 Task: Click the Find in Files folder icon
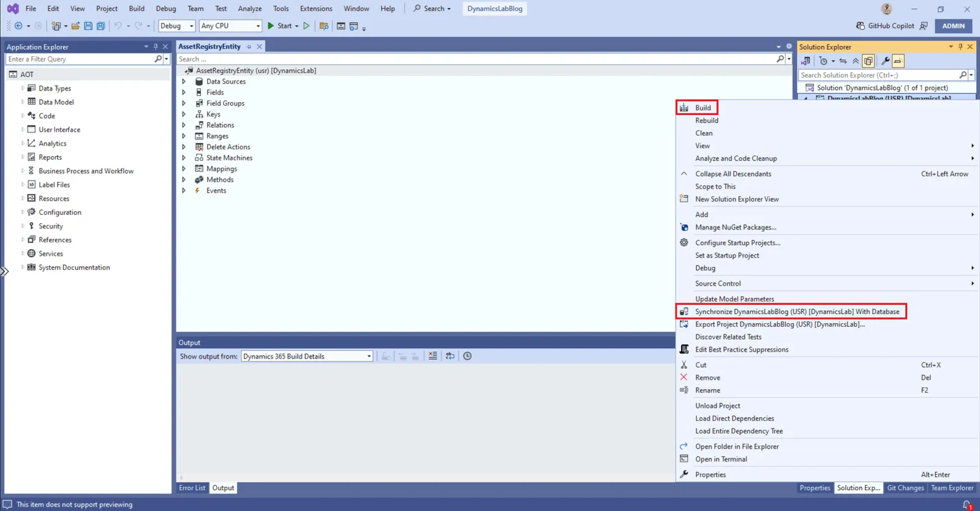pyautogui.click(x=324, y=26)
